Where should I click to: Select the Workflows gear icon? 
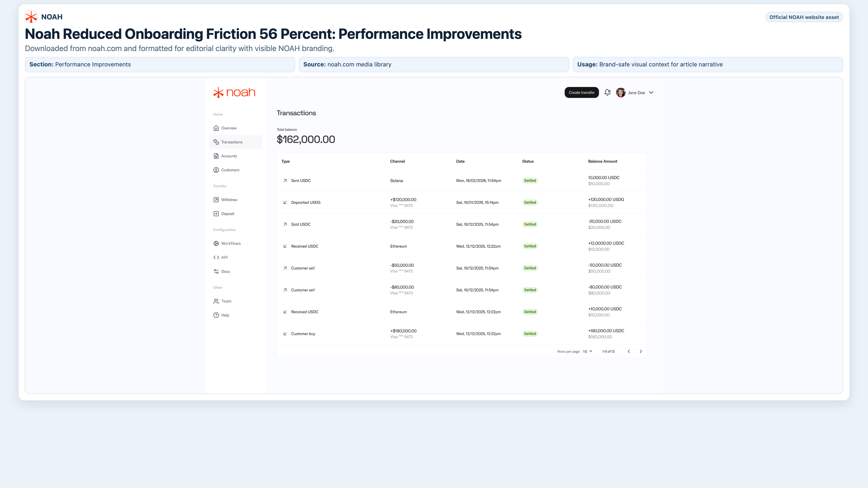(216, 243)
